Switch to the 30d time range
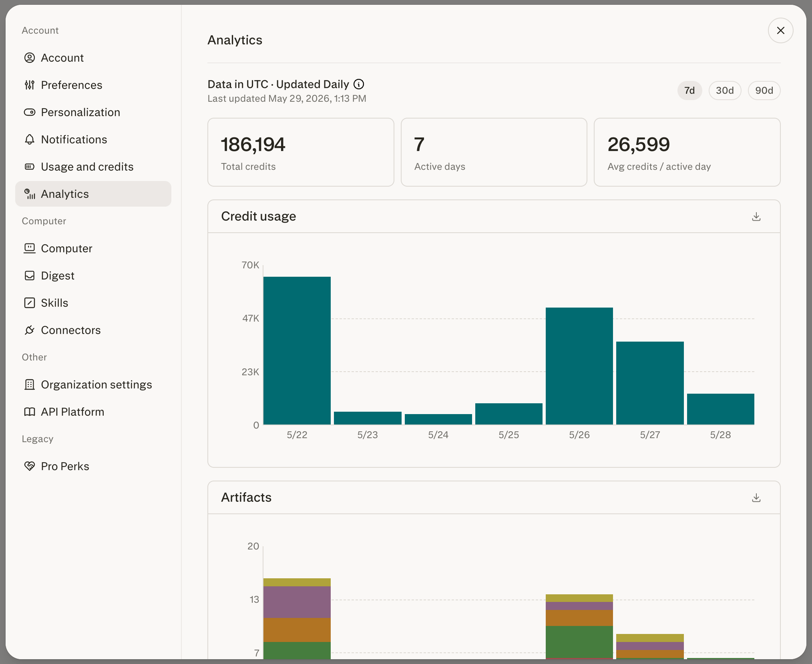This screenshot has width=812, height=664. pyautogui.click(x=725, y=91)
